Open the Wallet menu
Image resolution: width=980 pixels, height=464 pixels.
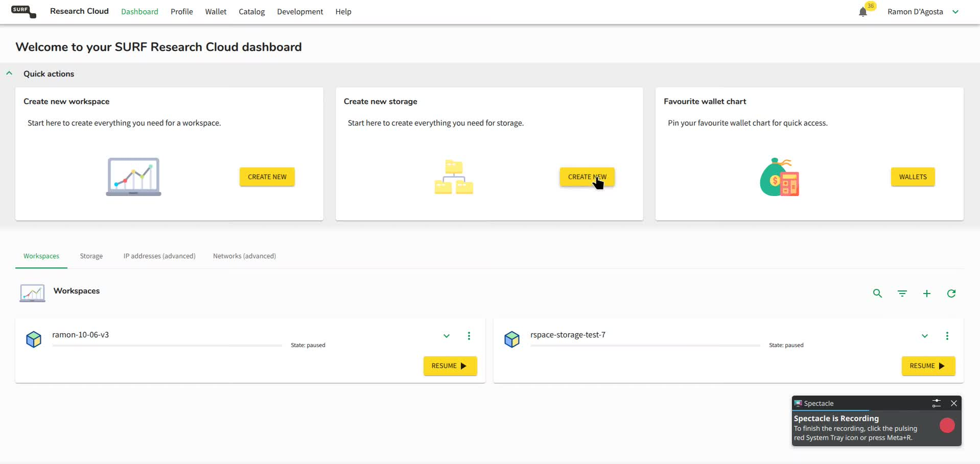pos(216,12)
